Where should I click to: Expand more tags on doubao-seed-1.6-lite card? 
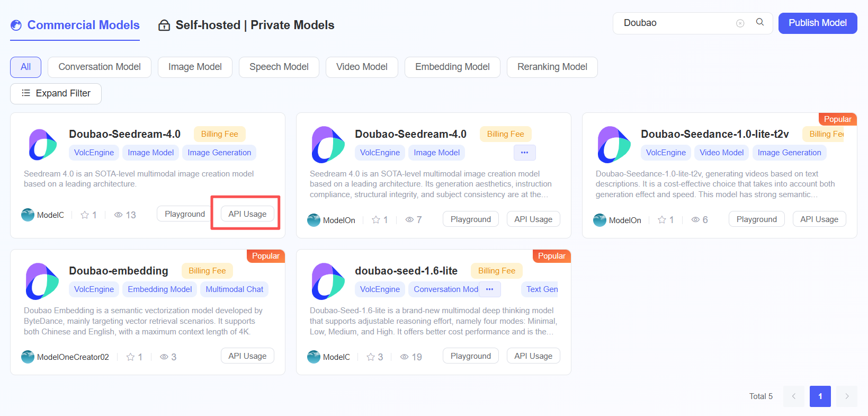pos(490,289)
